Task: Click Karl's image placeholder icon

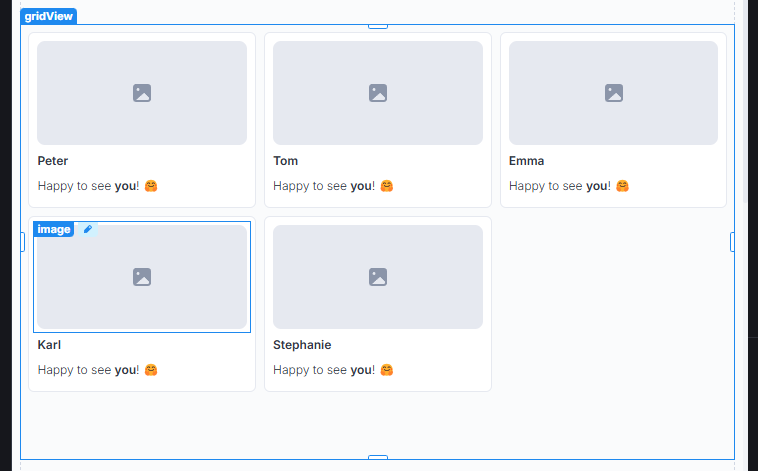Action: pyautogui.click(x=142, y=277)
